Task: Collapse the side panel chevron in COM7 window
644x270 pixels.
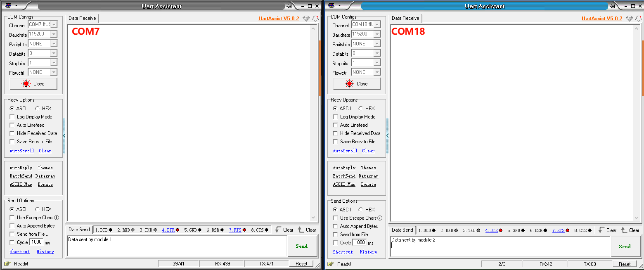Action: tap(64, 135)
